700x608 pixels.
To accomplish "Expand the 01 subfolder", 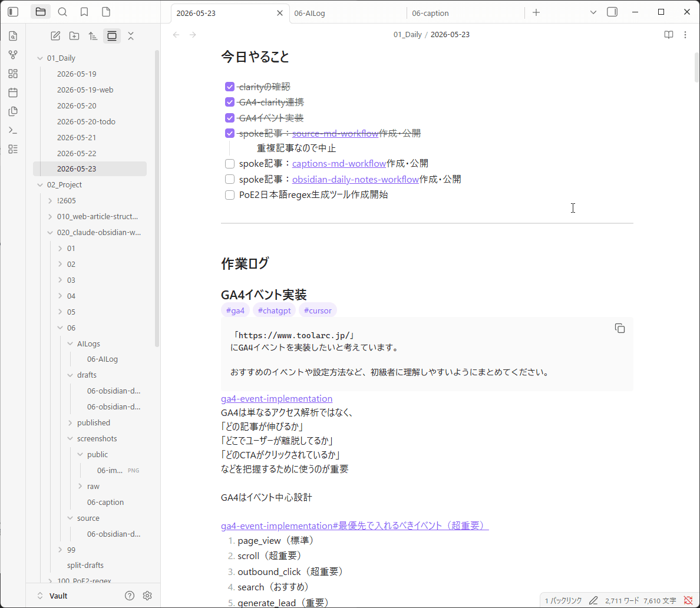I will coord(60,248).
